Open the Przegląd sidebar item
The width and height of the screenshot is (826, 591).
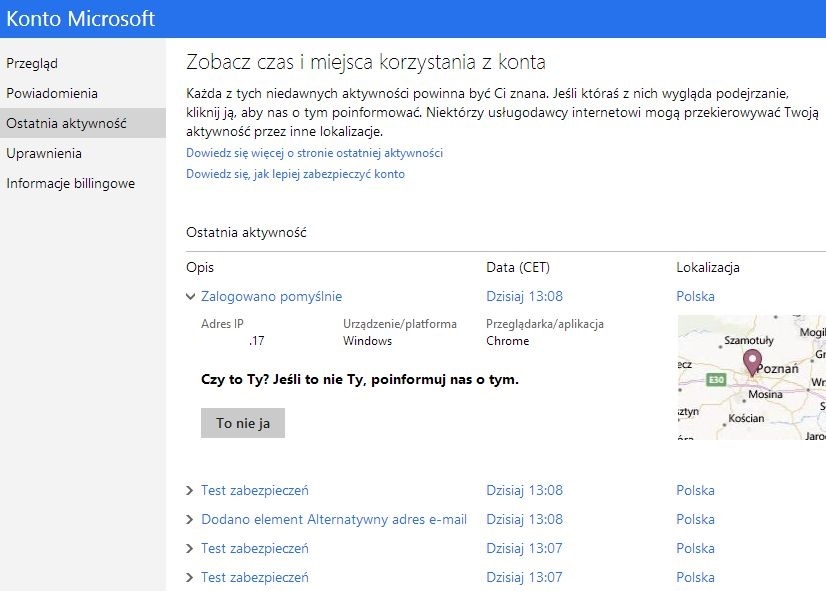32,63
